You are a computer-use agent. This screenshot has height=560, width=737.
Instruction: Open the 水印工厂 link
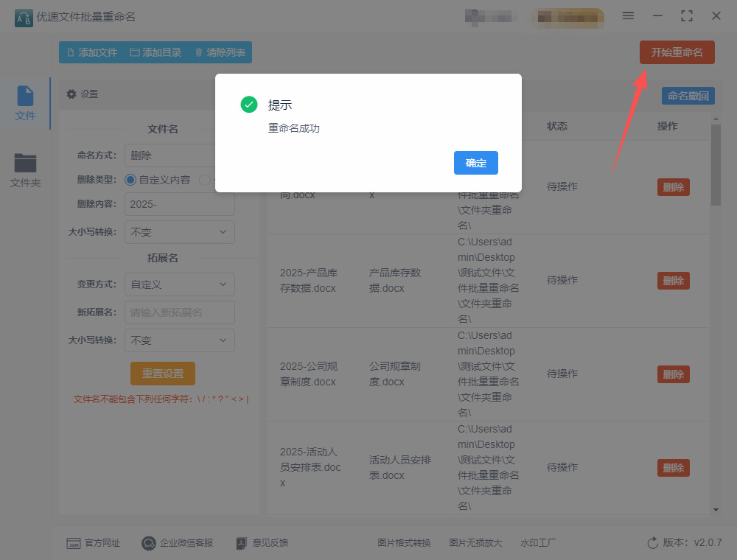point(538,543)
